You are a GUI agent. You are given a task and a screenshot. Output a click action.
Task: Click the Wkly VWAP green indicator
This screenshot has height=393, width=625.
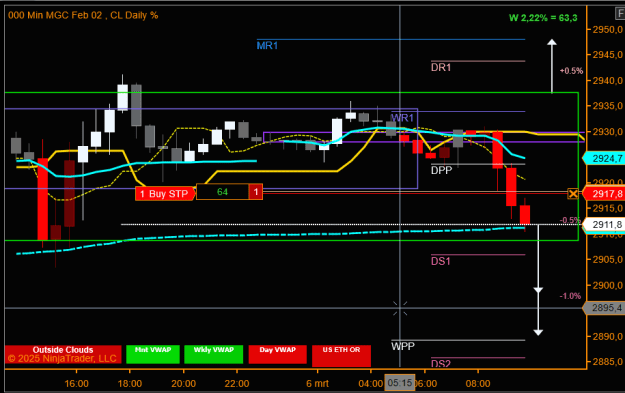[x=214, y=354]
